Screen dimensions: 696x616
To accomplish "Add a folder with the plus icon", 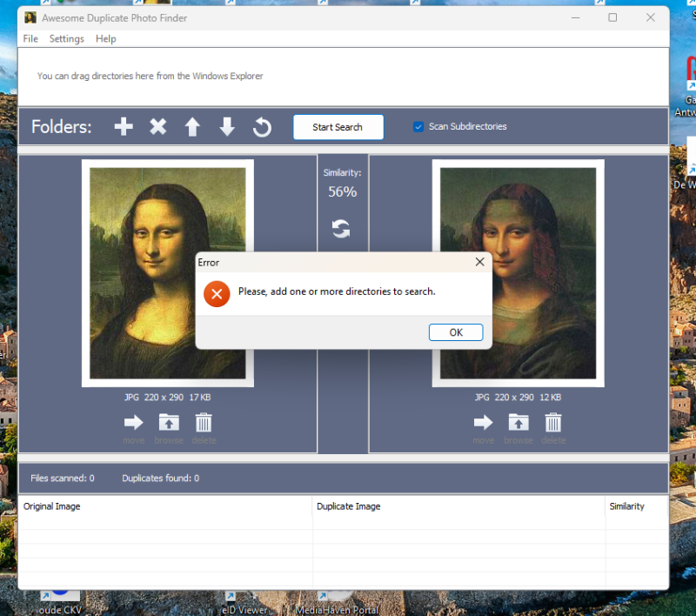I will 124,126.
